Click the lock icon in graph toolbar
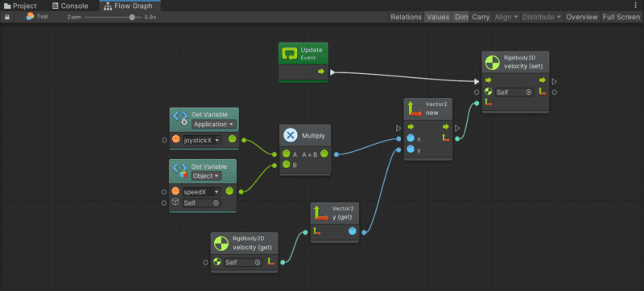Viewport: 644px width, 291px height. tap(7, 17)
